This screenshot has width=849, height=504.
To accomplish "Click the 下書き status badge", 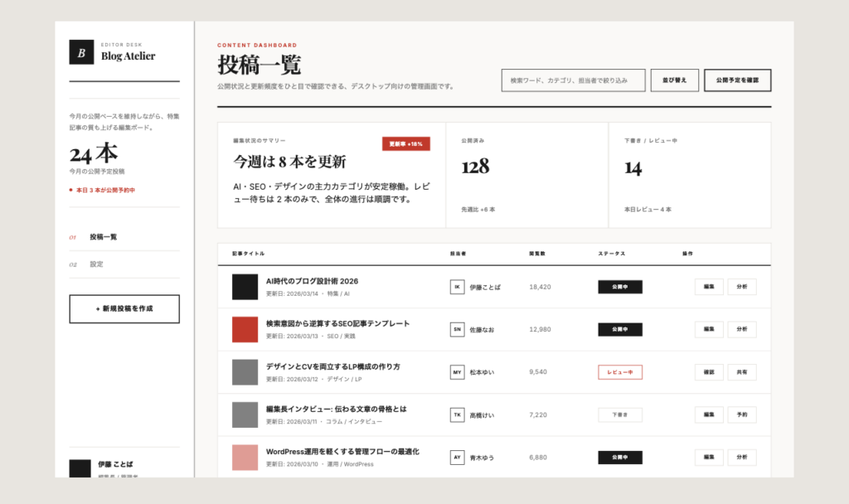I will [x=619, y=414].
